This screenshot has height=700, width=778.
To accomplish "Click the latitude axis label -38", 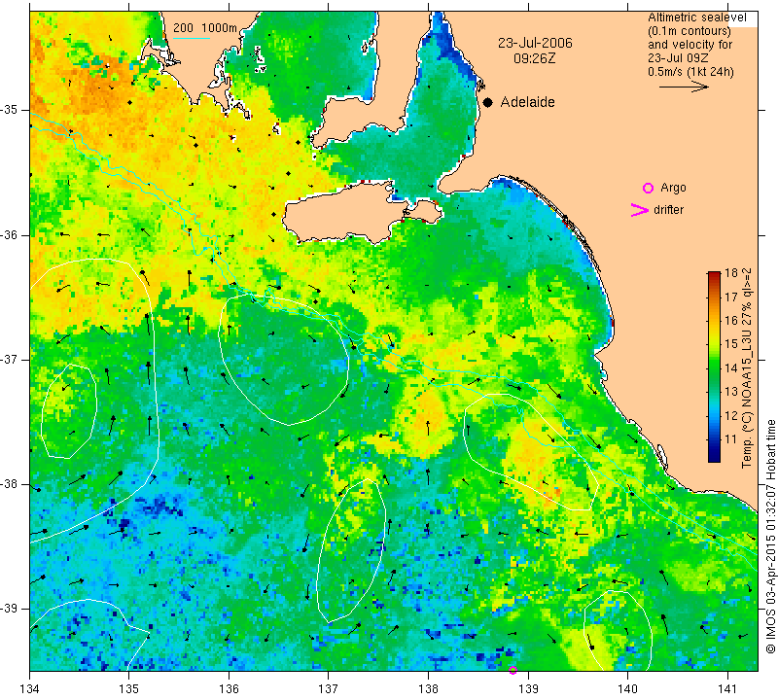I will pos(9,484).
